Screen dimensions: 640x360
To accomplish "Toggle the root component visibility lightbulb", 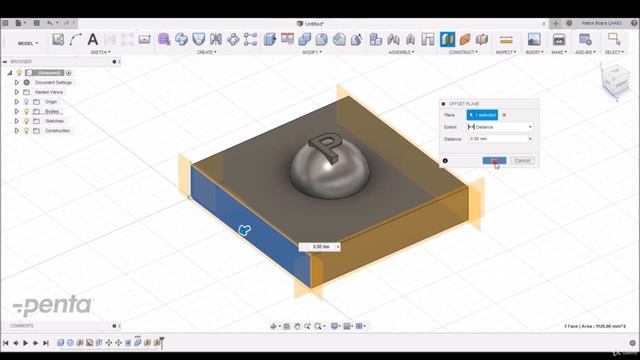I will point(19,73).
